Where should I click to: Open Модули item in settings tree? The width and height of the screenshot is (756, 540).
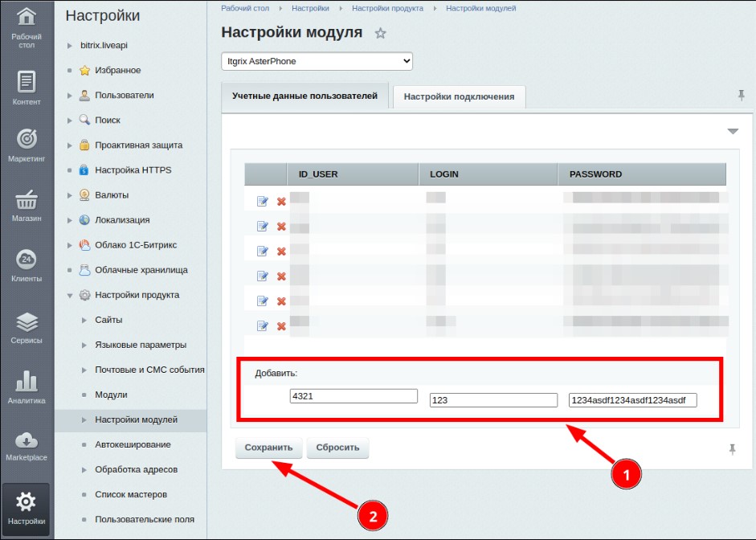(111, 395)
